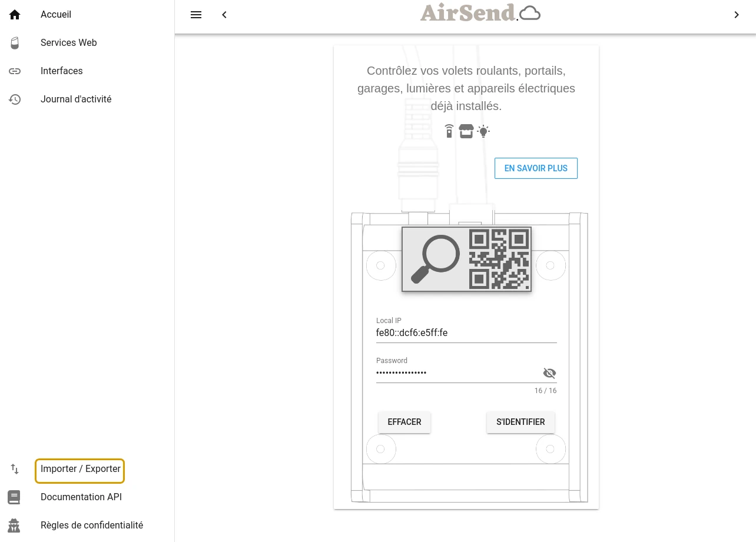The height and width of the screenshot is (542, 756).
Task: Click the S'IDENTIFIER button
Action: pos(520,422)
